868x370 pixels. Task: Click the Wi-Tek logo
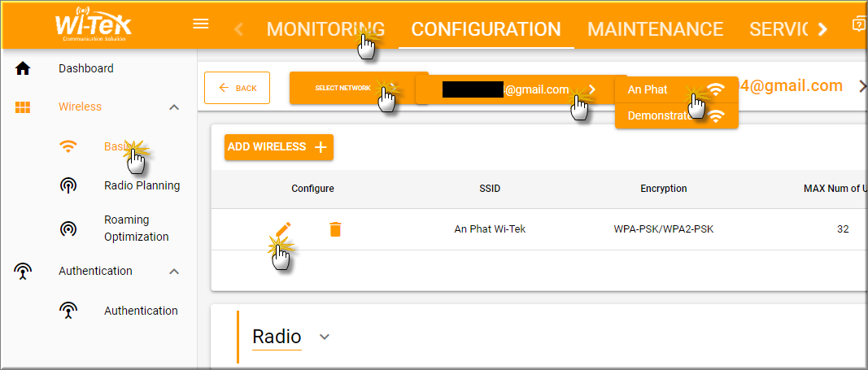tap(93, 24)
